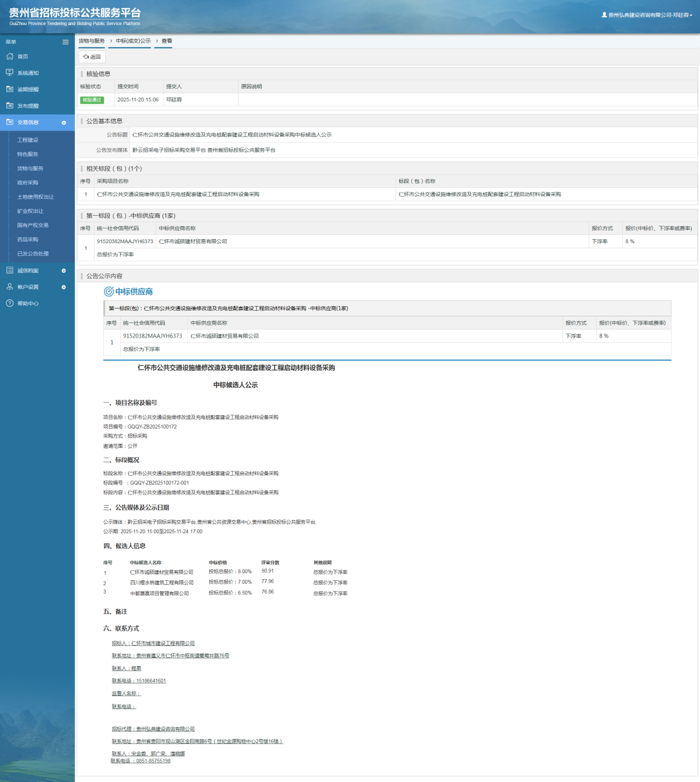Click the 首页 home icon
Image resolution: width=700 pixels, height=782 pixels.
click(9, 57)
